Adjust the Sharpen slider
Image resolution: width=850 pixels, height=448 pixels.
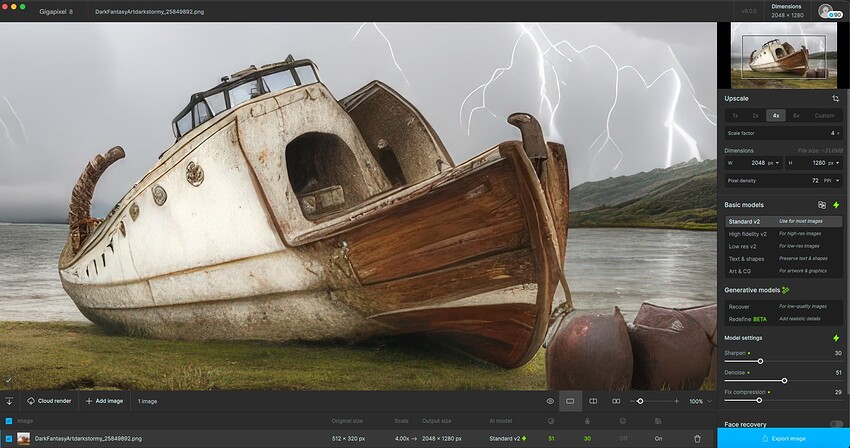760,361
